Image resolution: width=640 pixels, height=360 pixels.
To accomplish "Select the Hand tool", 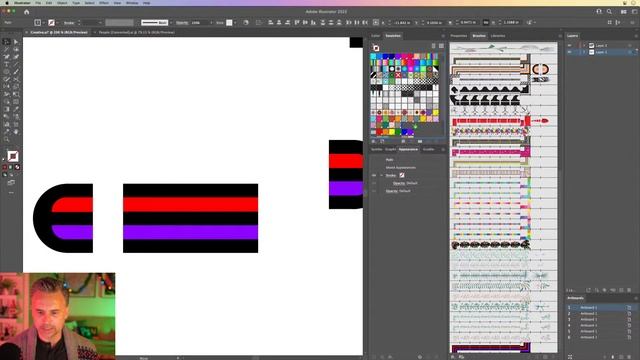I will tap(16, 132).
